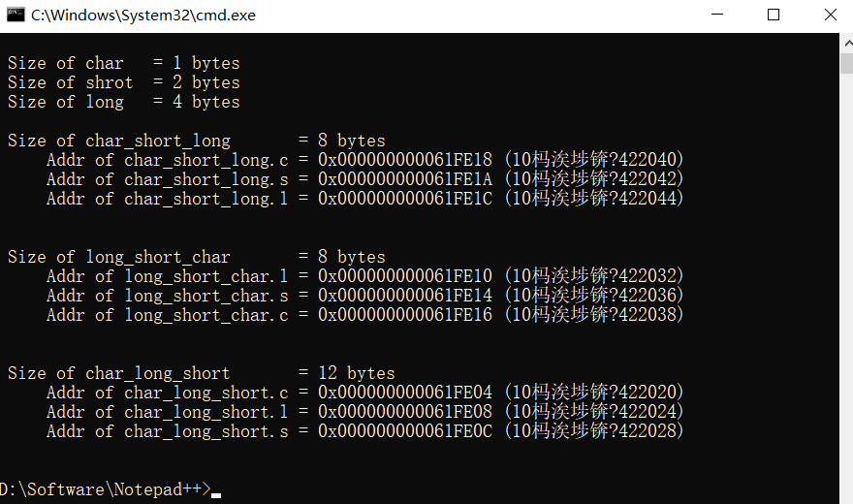Click the D:\Software\Notepad++> prompt line
Image resolution: width=853 pixels, height=504 pixels.
tap(107, 489)
